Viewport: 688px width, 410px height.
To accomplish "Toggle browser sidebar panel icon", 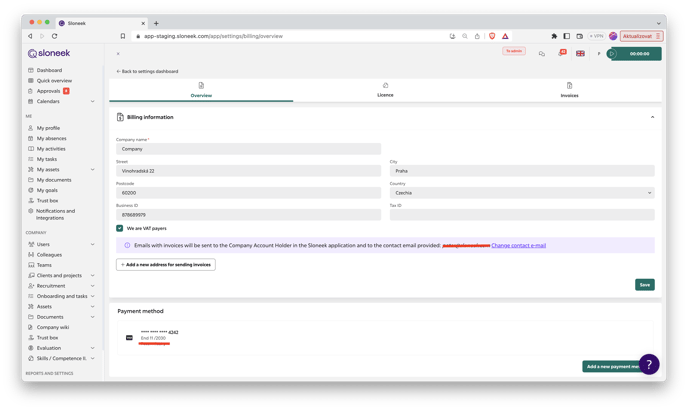I will point(567,36).
